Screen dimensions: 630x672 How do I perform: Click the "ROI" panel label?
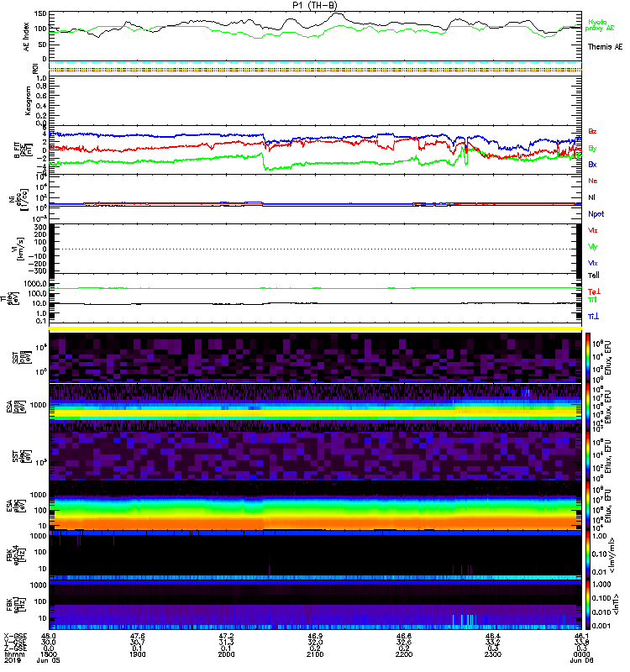(x=35, y=69)
